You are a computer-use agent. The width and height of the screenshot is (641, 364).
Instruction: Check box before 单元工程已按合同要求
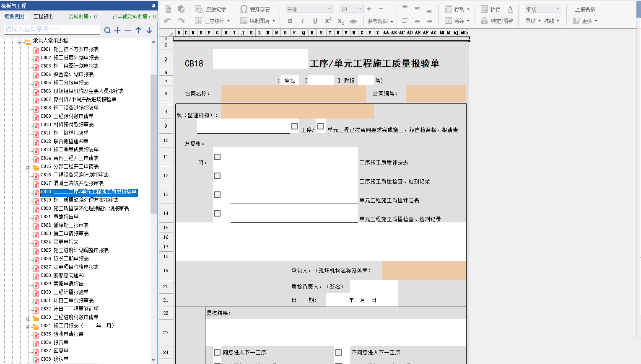point(321,126)
